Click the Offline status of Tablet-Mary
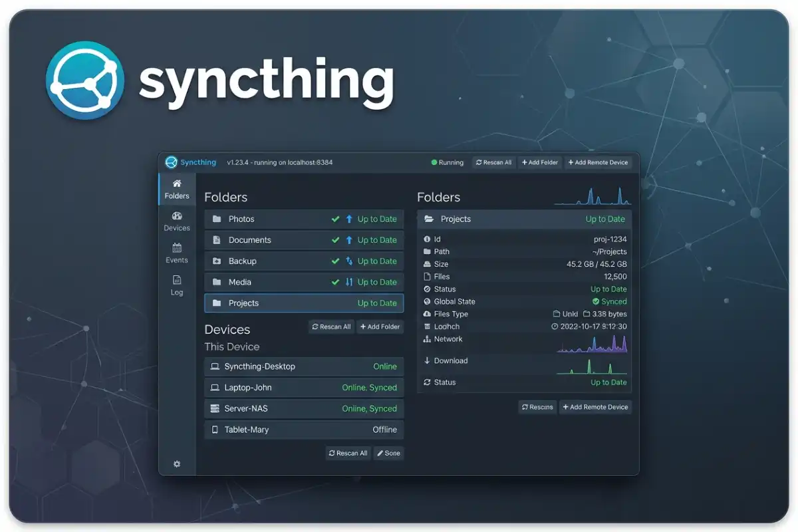The width and height of the screenshot is (798, 532). pyautogui.click(x=384, y=430)
